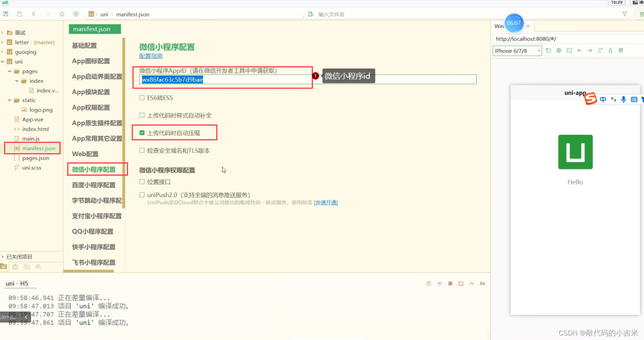Click the rotate device icon in preview
Image resolution: width=644 pixels, height=340 pixels.
click(549, 50)
